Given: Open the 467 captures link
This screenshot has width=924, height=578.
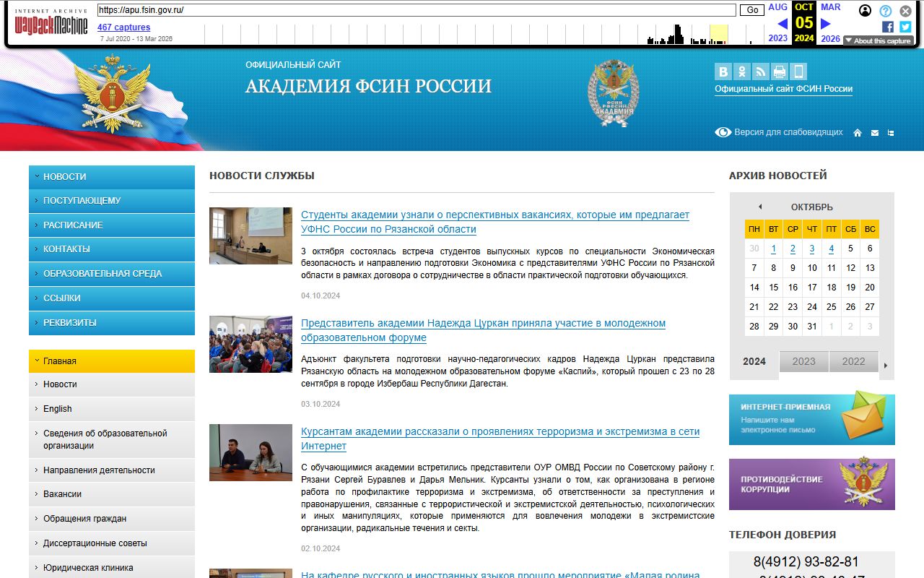Looking at the screenshot, I should click(124, 27).
